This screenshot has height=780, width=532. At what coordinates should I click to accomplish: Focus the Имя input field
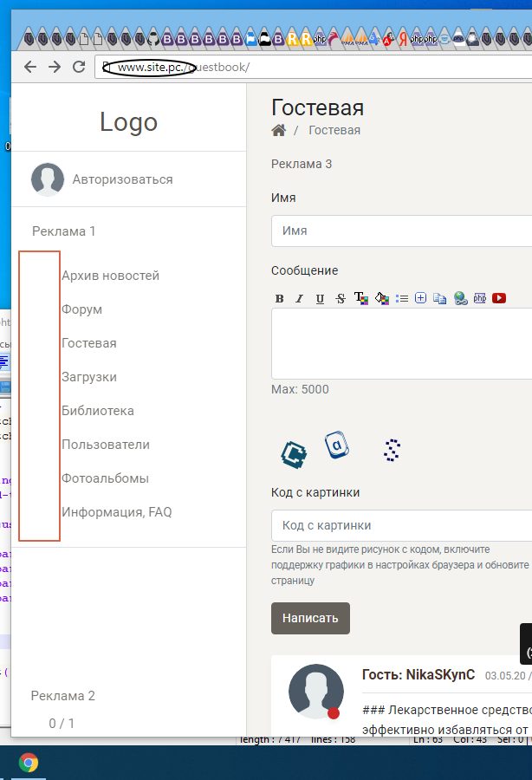point(401,231)
